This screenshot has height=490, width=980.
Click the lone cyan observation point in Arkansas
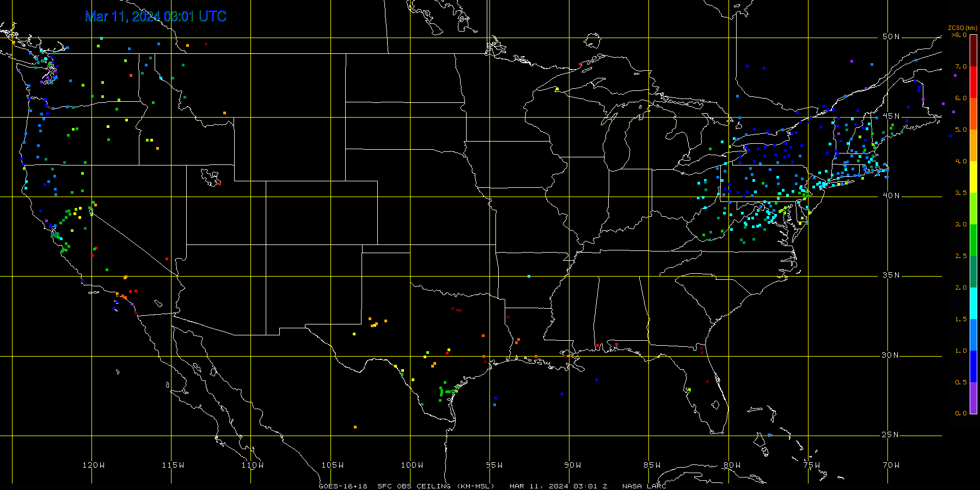(529, 276)
